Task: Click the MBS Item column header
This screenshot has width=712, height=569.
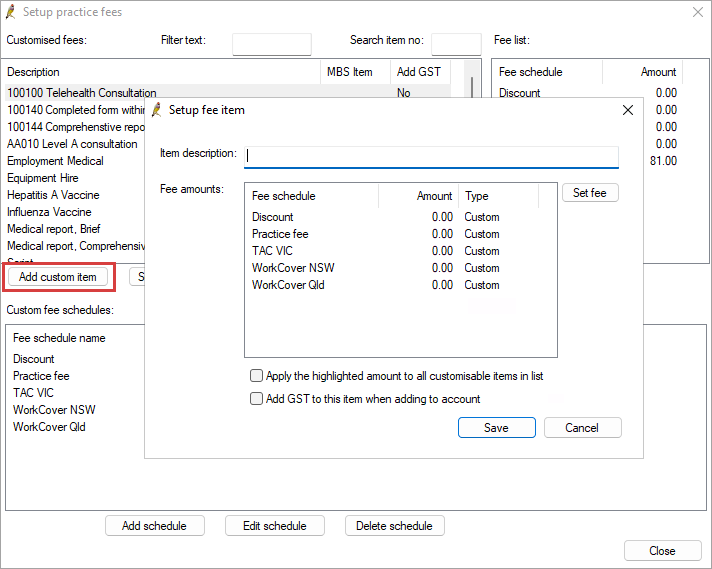Action: coord(356,72)
